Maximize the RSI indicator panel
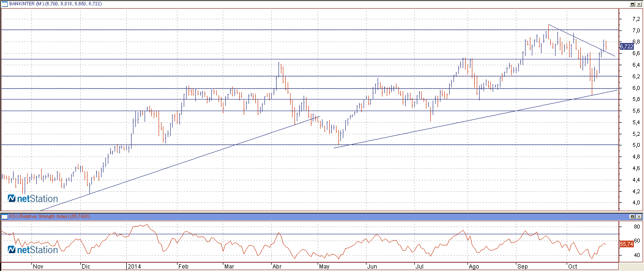Viewport: 644px width, 271px height. tap(632, 216)
